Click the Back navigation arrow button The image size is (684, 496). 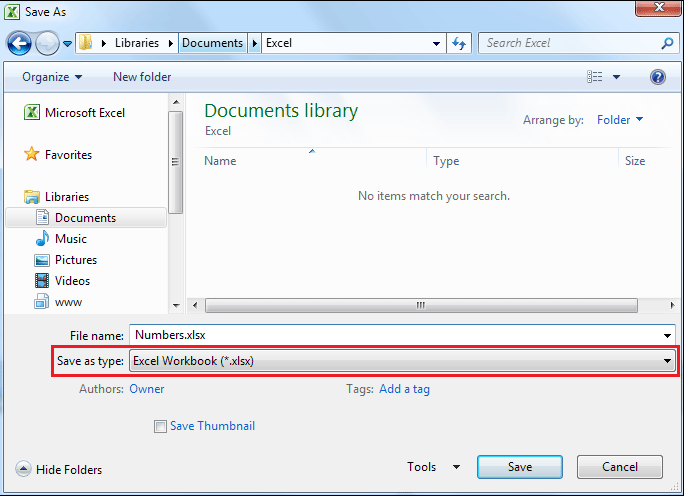[x=19, y=43]
